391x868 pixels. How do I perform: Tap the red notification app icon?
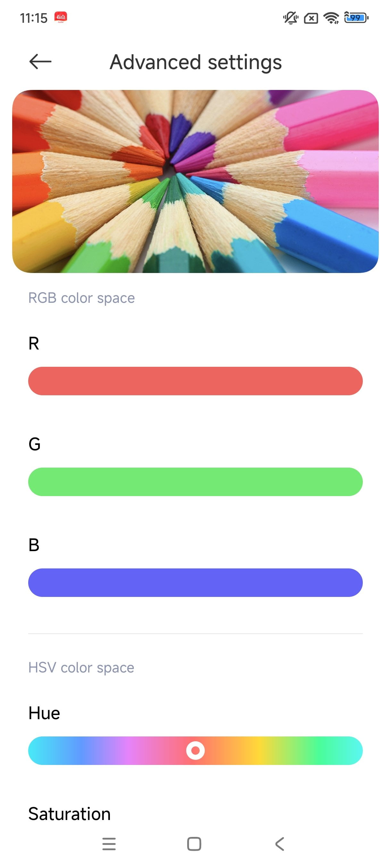point(61,17)
